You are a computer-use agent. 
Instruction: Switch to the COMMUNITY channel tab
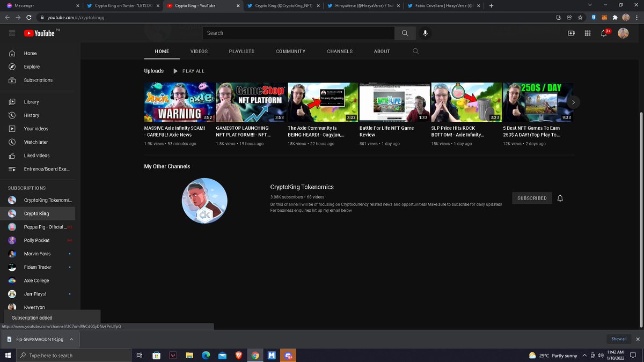291,51
